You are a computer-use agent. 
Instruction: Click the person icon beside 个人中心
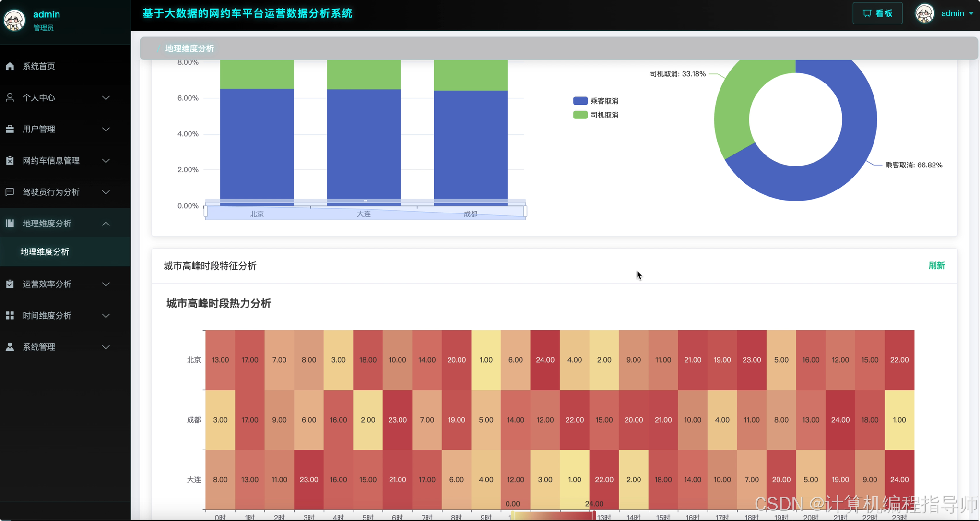coord(10,97)
